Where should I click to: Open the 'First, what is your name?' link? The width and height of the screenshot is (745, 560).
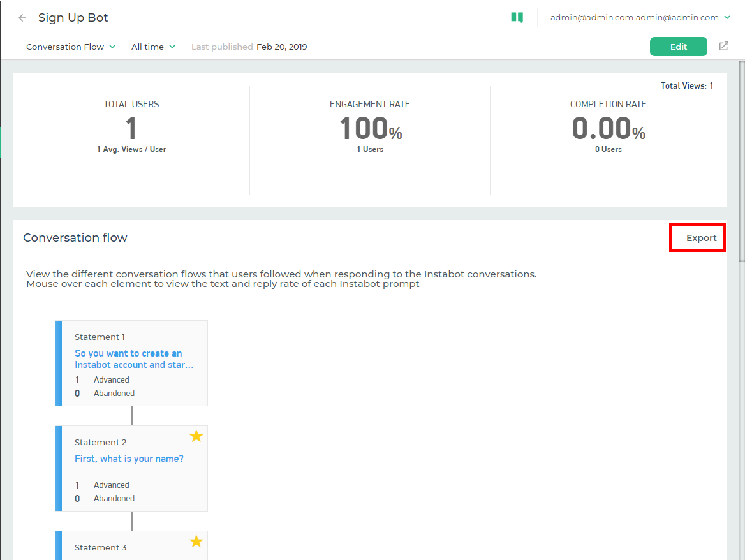[129, 459]
